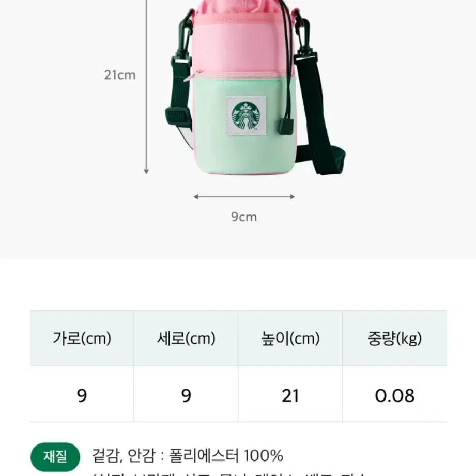This screenshot has height=476, width=476.
Task: Select the 0.08 weight value cell
Action: 395,394
